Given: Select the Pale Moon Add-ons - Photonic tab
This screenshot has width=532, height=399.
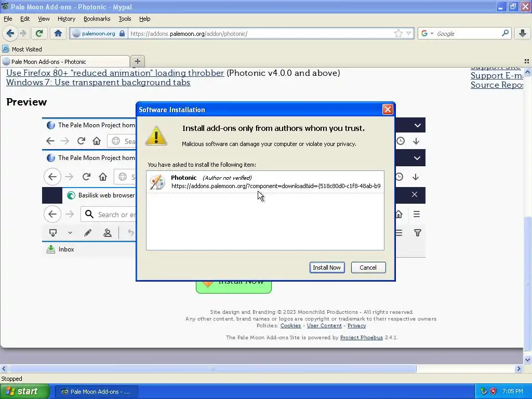Looking at the screenshot, I should click(x=65, y=62).
